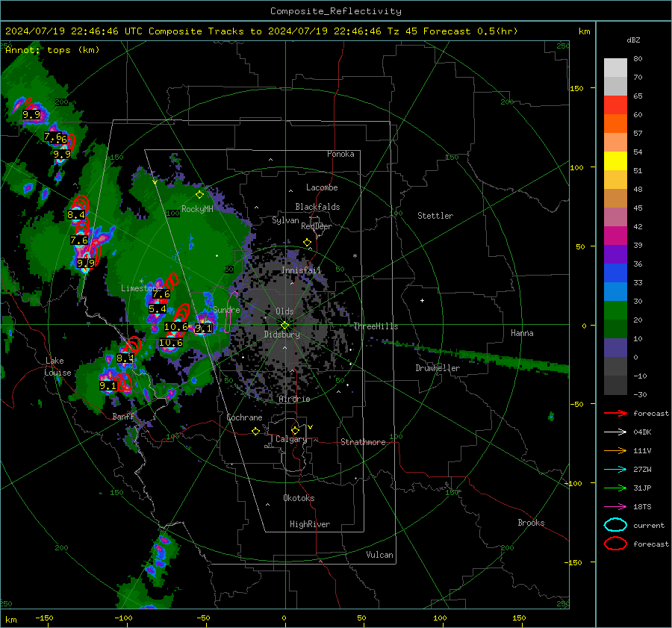Select the yellow 54 dBZ color swatch
Image resolution: width=672 pixels, height=628 pixels.
point(615,161)
